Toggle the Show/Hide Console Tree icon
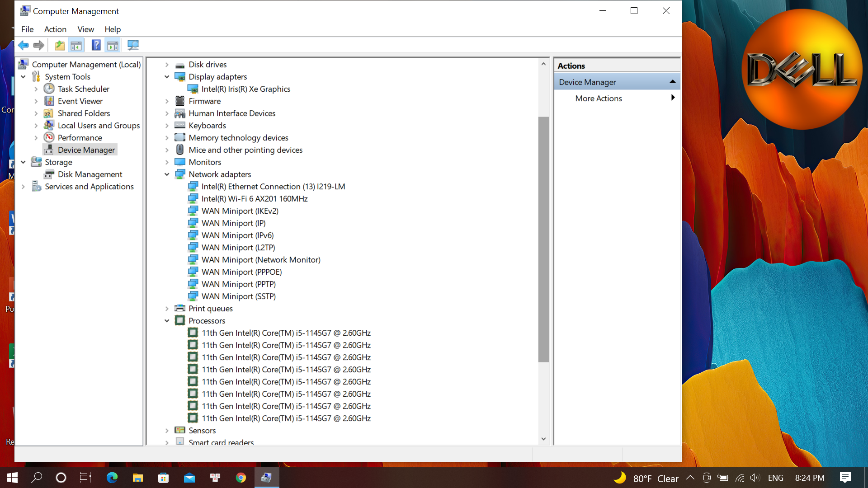This screenshot has height=488, width=868. point(76,45)
